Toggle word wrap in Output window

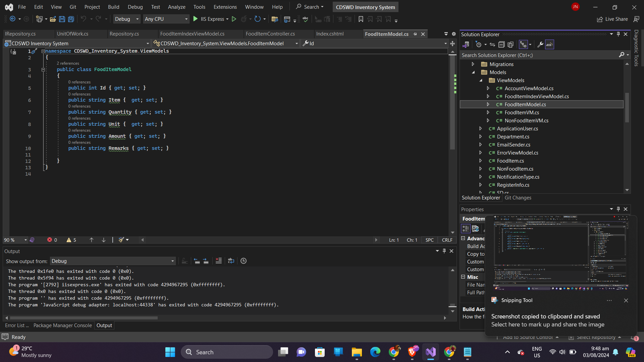point(231,261)
